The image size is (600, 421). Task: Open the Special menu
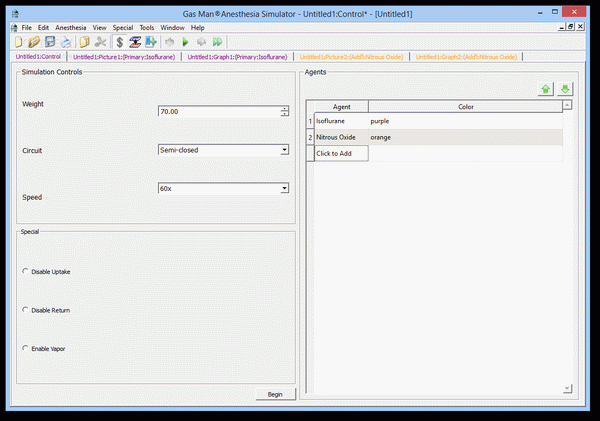122,28
